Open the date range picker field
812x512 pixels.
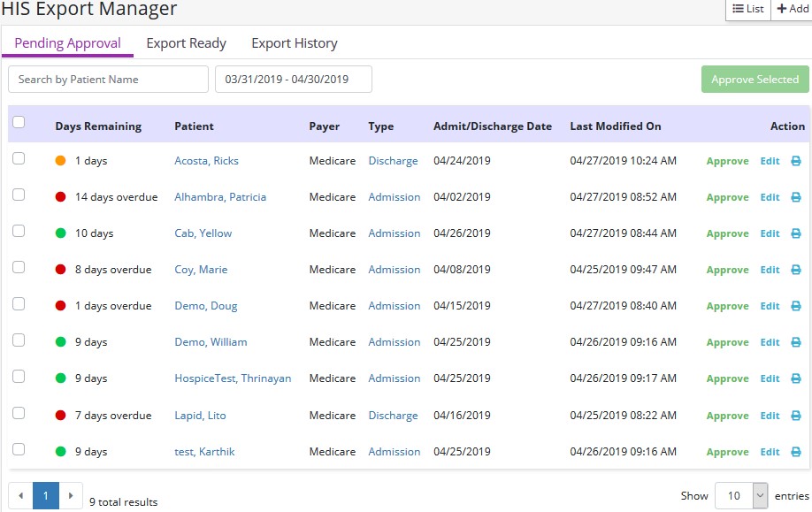tap(293, 80)
